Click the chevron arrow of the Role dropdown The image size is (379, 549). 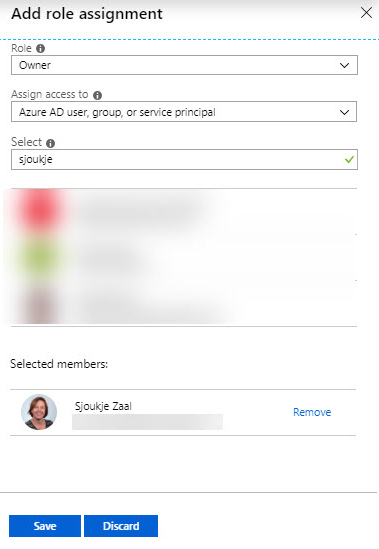coord(345,65)
